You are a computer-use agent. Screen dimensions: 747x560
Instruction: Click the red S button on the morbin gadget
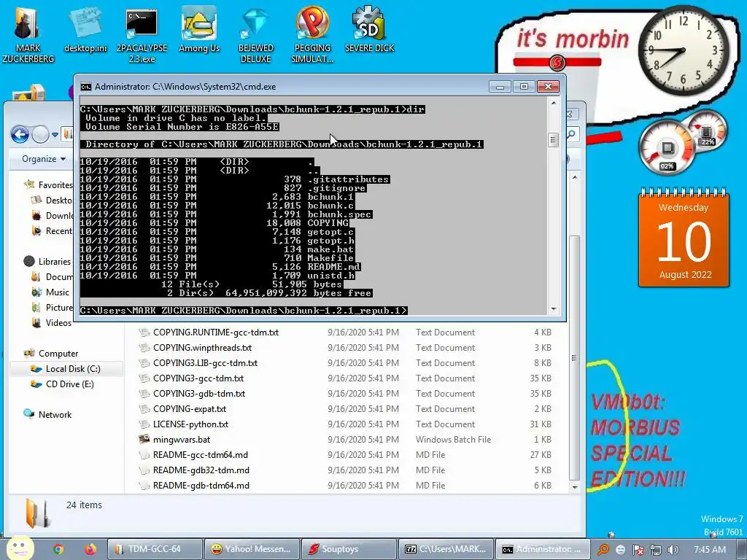(557, 63)
